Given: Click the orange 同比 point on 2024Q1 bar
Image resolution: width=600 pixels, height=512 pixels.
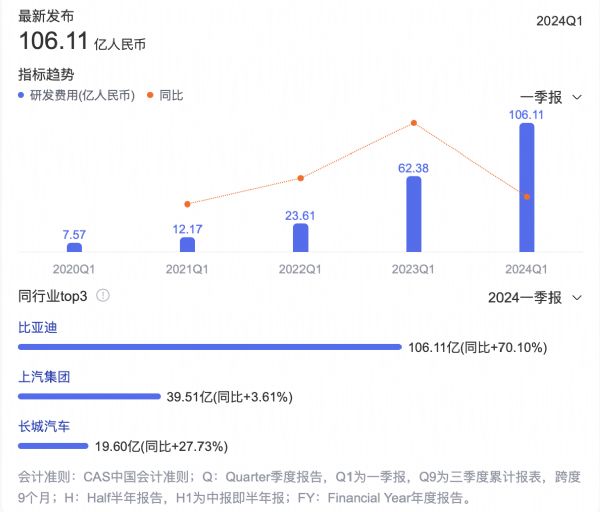Looking at the screenshot, I should coord(527,197).
